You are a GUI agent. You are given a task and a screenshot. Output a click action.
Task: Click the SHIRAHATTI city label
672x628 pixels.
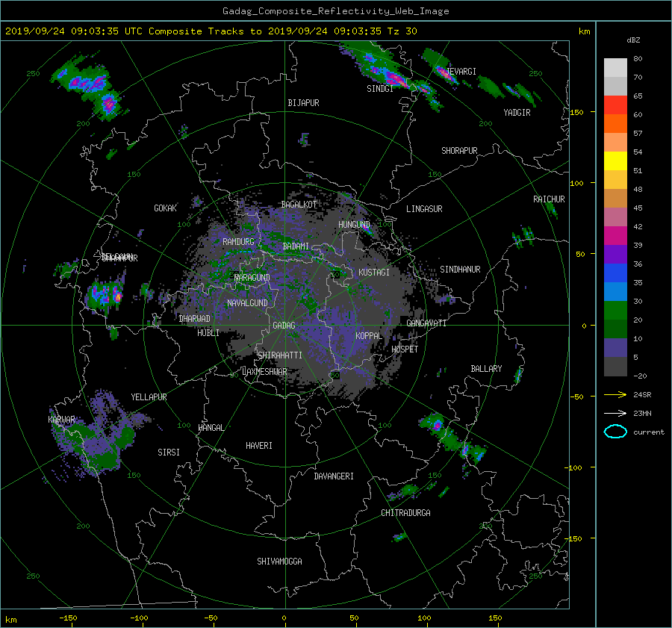[280, 355]
